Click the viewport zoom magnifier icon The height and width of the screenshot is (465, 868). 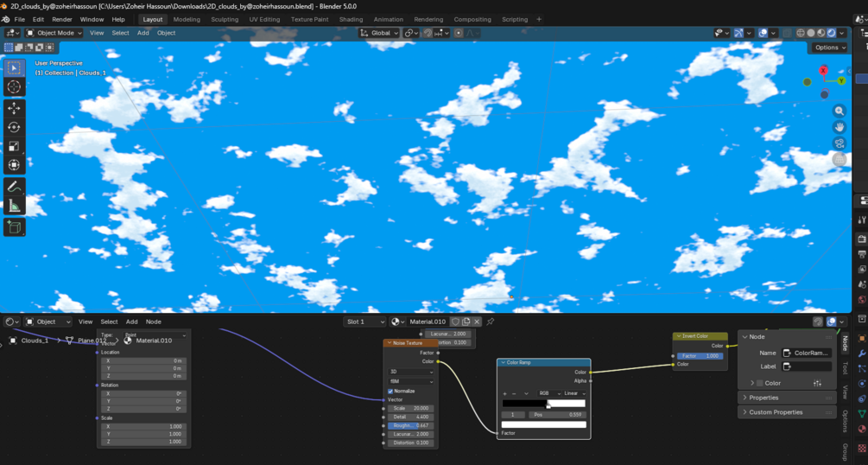pyautogui.click(x=839, y=111)
